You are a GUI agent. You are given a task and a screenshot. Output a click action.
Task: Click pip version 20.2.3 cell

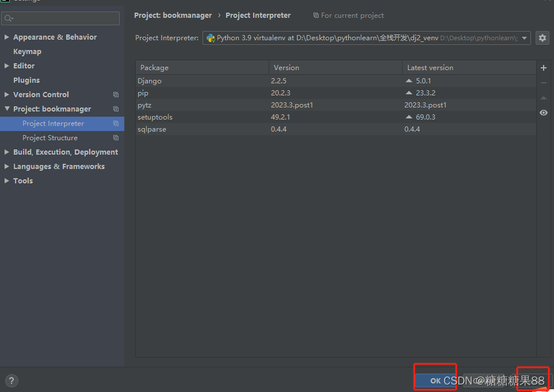[x=281, y=93]
